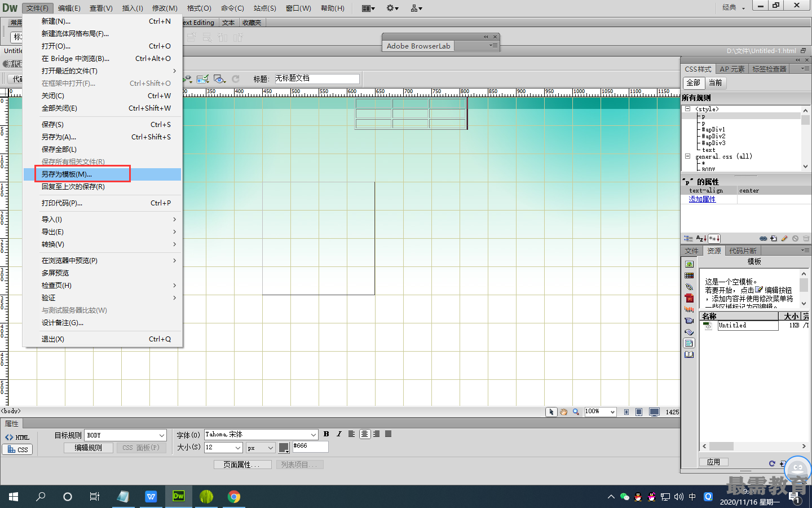The image size is (812, 508).
Task: Collapse the <style> node in CSS rules tree
Action: click(x=687, y=109)
